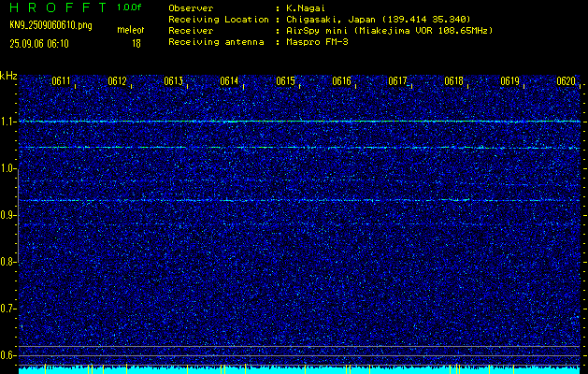The width and height of the screenshot is (588, 374).
Task: Select the file name KN9_2509060610.png
Action: 50,25
